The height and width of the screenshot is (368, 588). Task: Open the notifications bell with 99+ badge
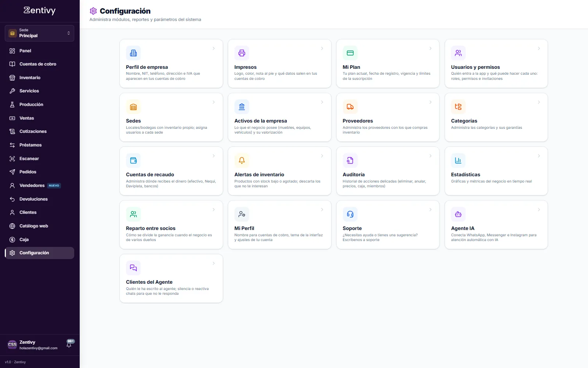(69, 344)
